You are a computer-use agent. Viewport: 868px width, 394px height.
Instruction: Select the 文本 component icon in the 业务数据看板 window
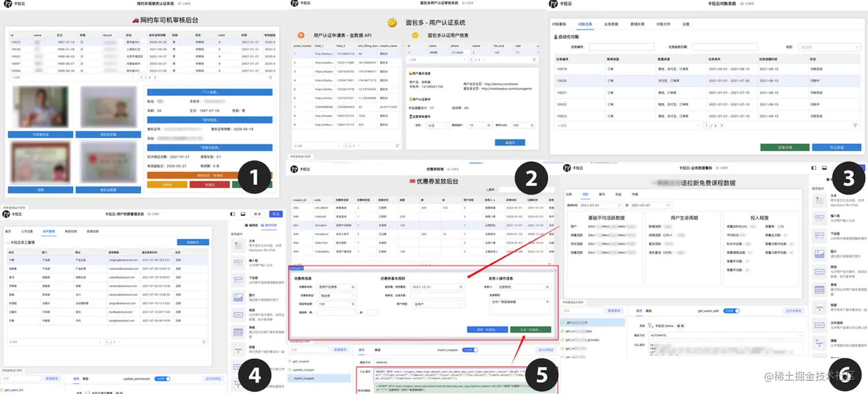(x=819, y=200)
